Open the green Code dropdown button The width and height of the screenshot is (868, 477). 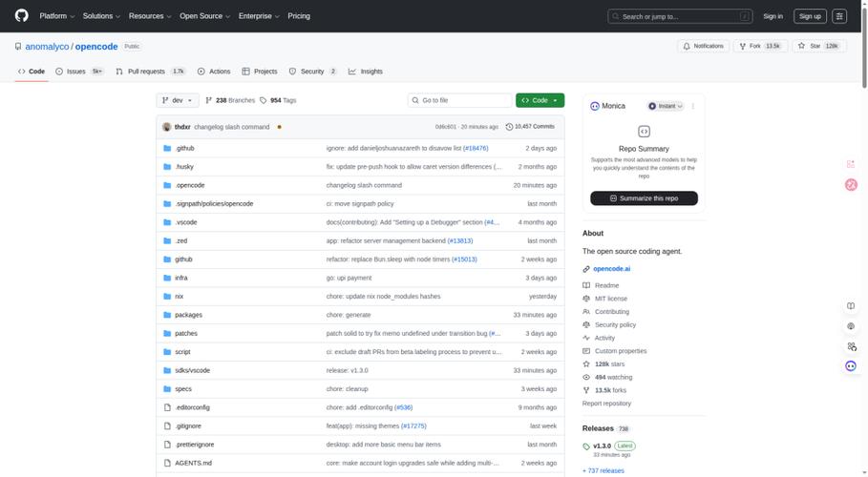click(x=540, y=100)
